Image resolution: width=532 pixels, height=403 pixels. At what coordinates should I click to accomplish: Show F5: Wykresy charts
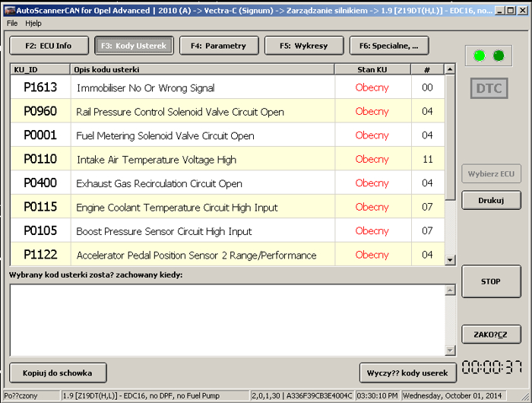point(303,46)
